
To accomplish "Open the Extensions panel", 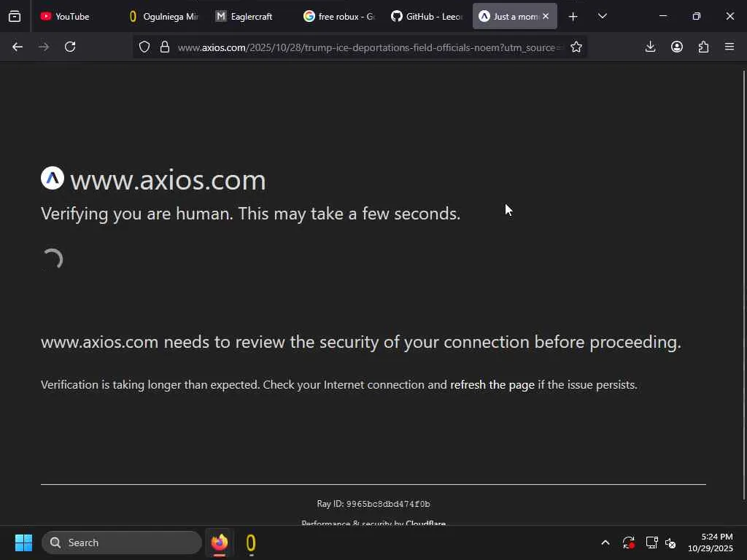I will tap(703, 47).
